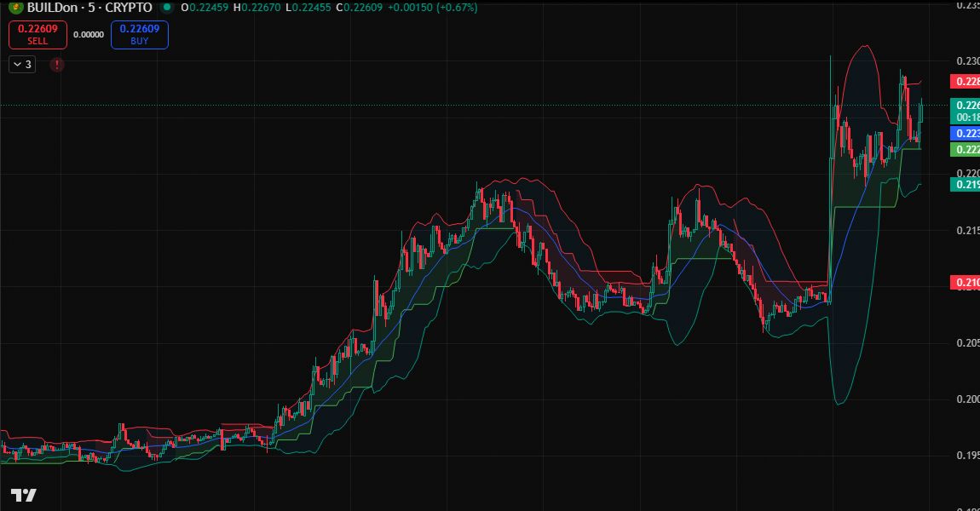Click the close value C0.22609
The height and width of the screenshot is (511, 980).
[x=359, y=8]
